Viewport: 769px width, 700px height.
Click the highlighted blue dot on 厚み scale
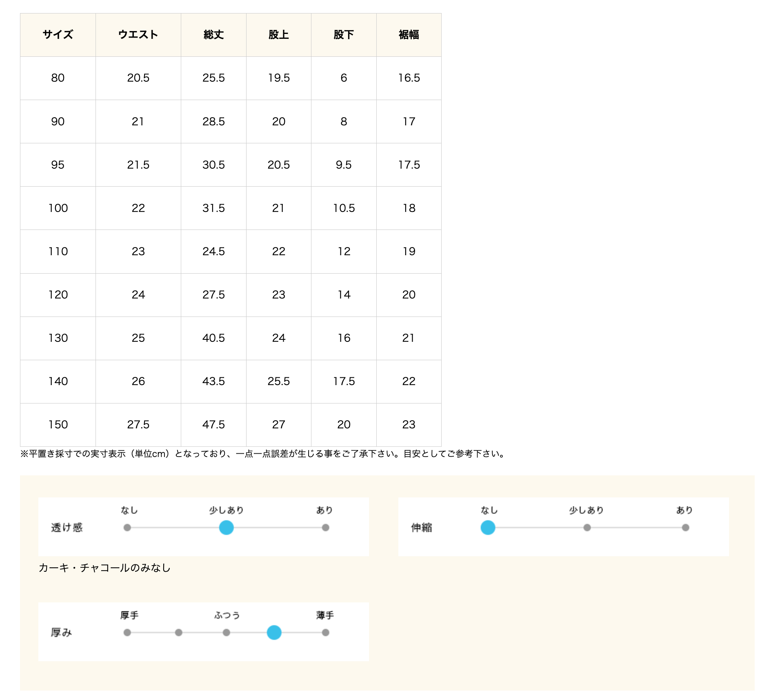pyautogui.click(x=274, y=633)
